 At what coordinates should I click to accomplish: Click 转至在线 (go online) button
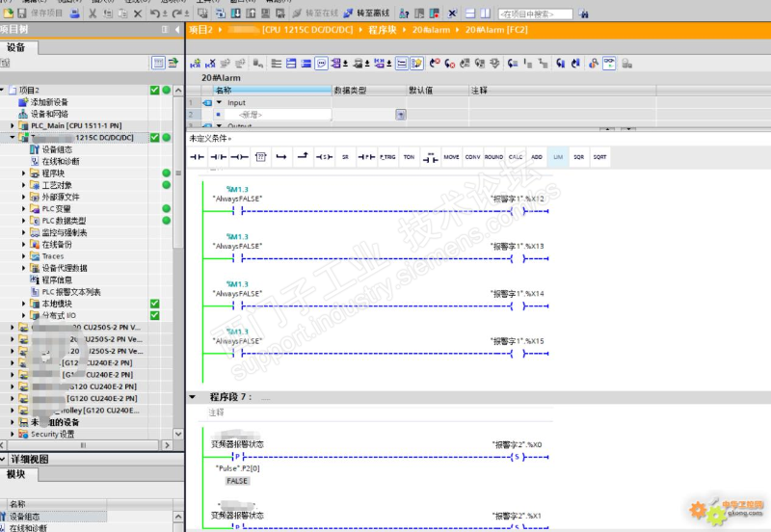316,13
